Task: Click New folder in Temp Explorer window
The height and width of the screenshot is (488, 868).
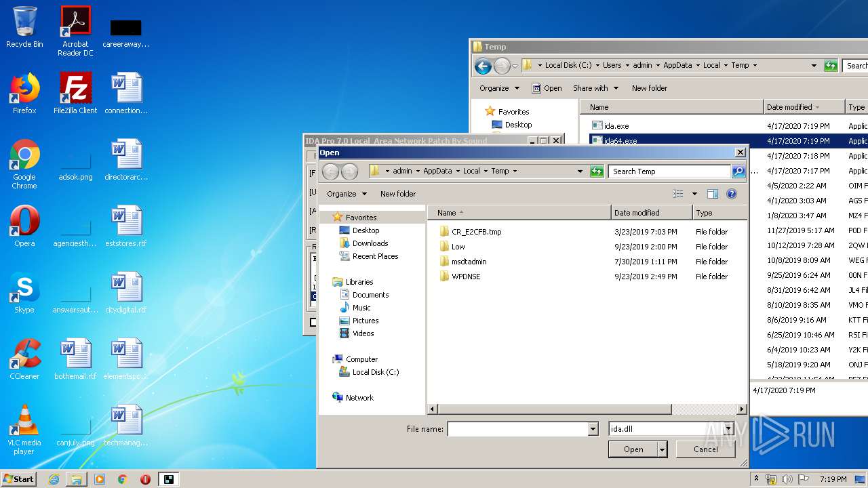Action: coord(650,88)
